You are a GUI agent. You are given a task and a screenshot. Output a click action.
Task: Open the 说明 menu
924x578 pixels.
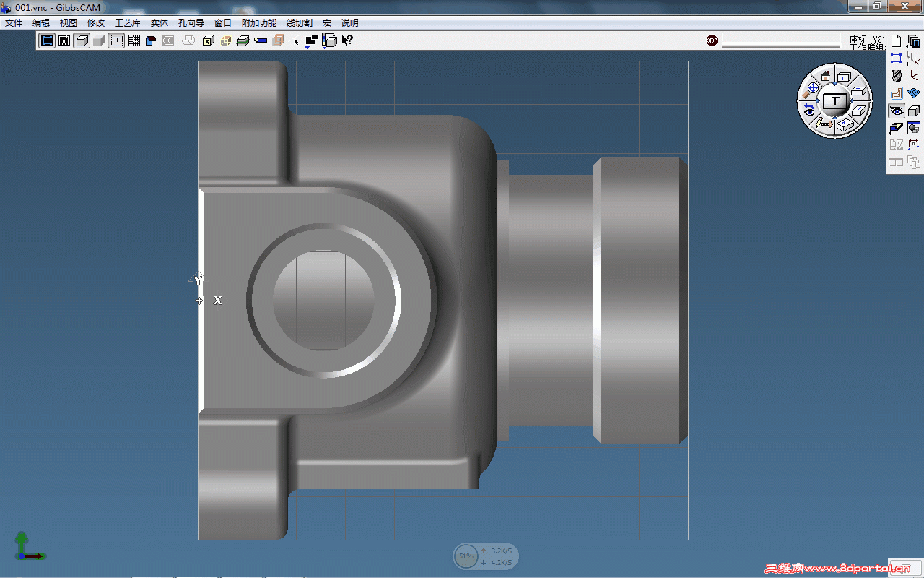coord(350,23)
